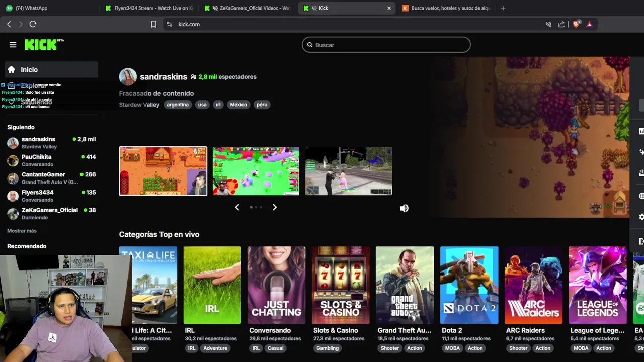
Task: Open CantanteGamer in Siguiendo list
Action: [x=51, y=178]
